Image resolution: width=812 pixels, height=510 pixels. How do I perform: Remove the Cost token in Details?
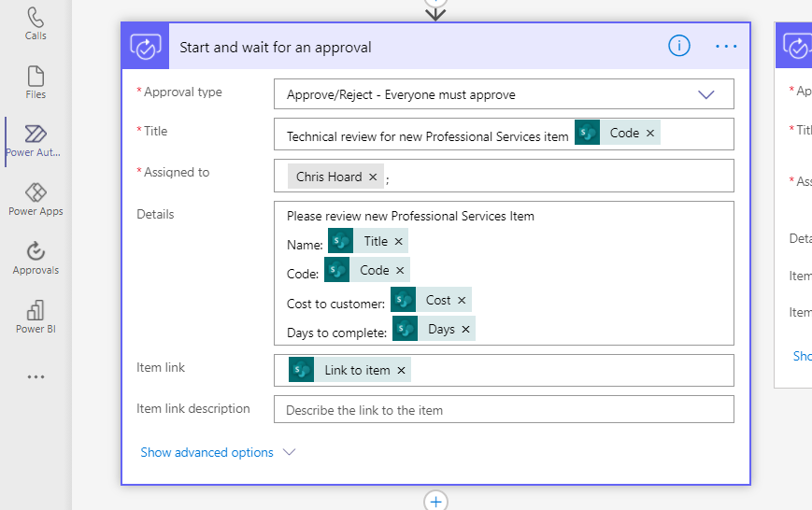[x=462, y=300]
